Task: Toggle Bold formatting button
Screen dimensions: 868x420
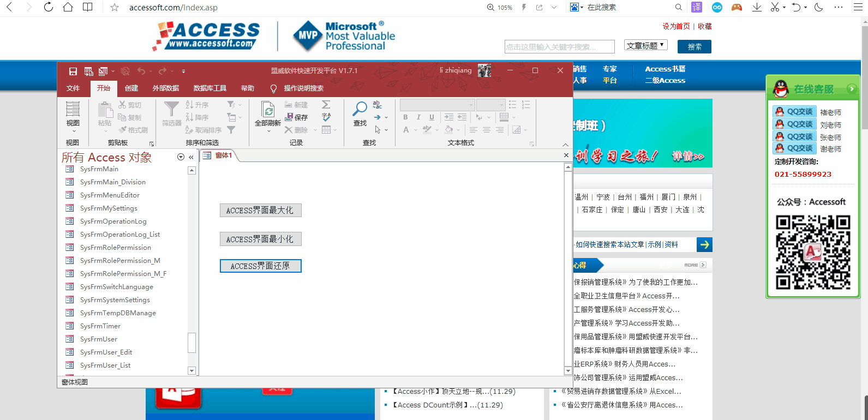Action: [405, 117]
